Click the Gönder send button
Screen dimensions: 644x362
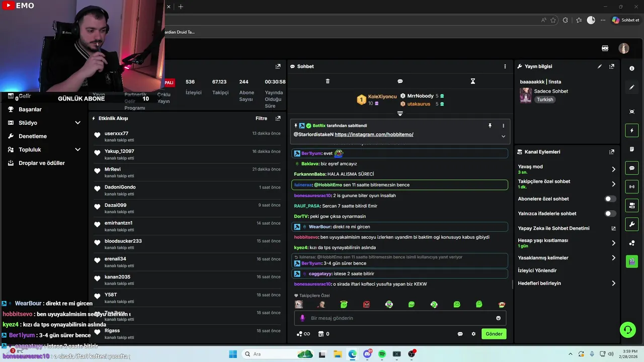point(494,334)
